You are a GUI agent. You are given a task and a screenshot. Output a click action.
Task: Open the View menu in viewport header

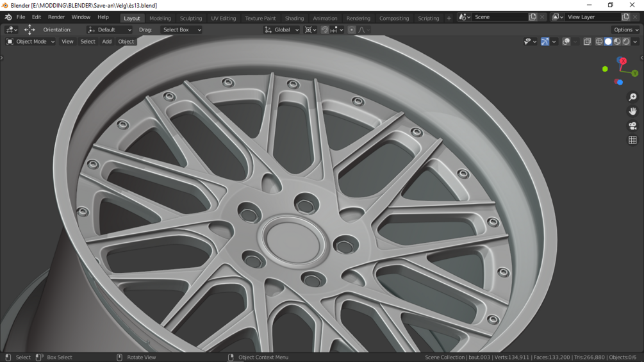click(67, 42)
